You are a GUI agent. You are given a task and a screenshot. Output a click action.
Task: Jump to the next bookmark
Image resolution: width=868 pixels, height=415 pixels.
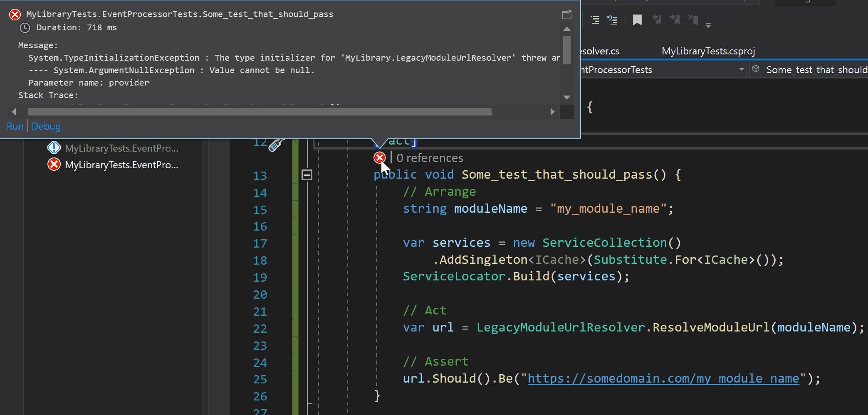675,20
